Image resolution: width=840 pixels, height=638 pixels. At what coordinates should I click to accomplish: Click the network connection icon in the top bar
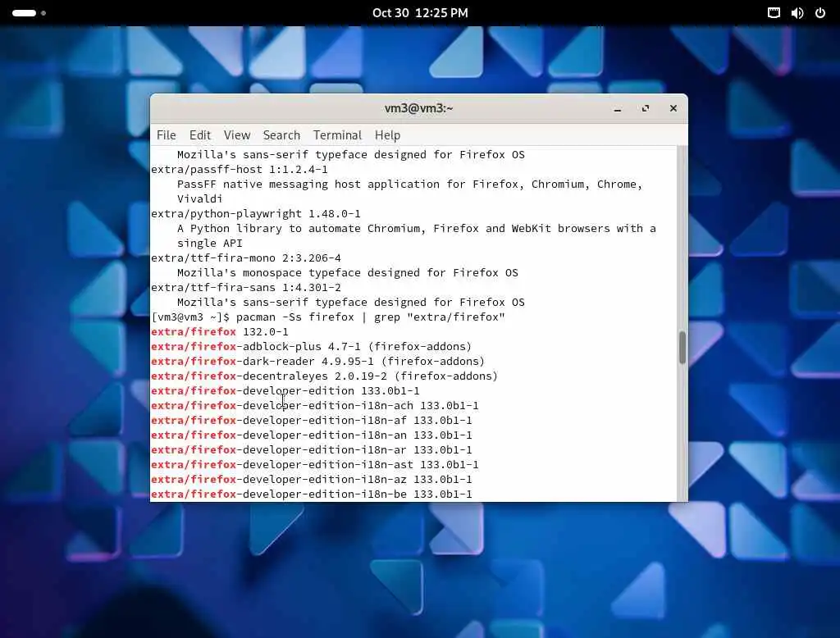774,13
